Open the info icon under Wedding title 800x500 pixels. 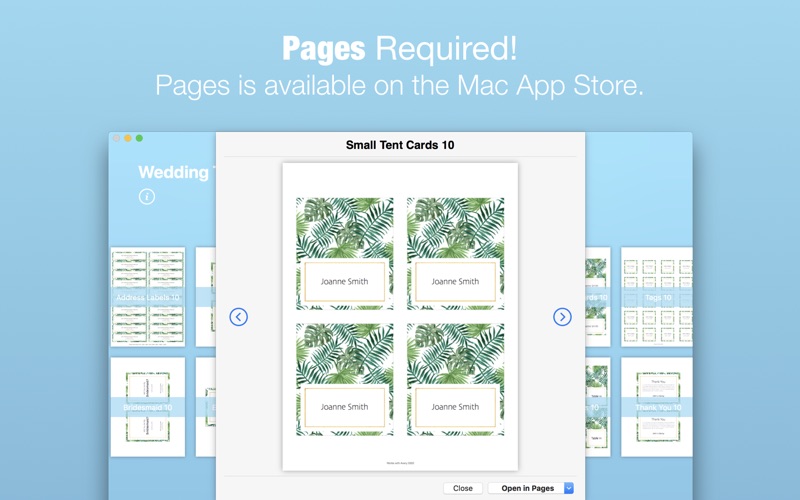click(x=146, y=196)
